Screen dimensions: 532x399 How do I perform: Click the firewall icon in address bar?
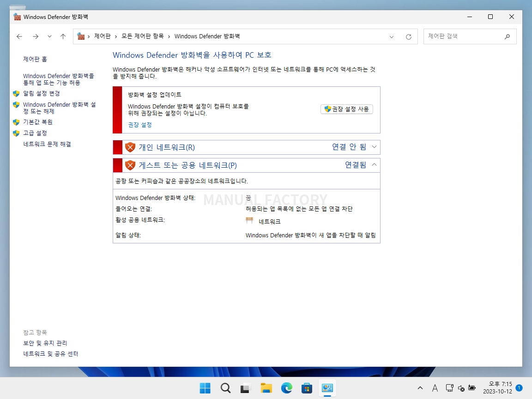pos(81,36)
